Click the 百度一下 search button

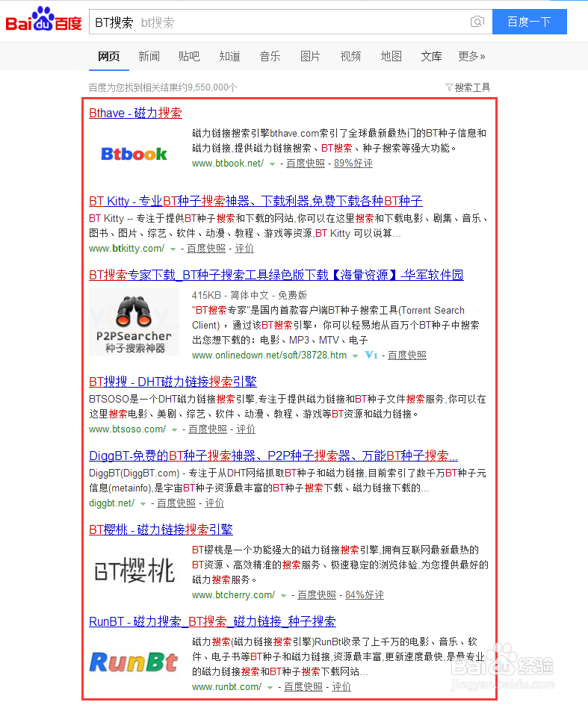tap(530, 22)
